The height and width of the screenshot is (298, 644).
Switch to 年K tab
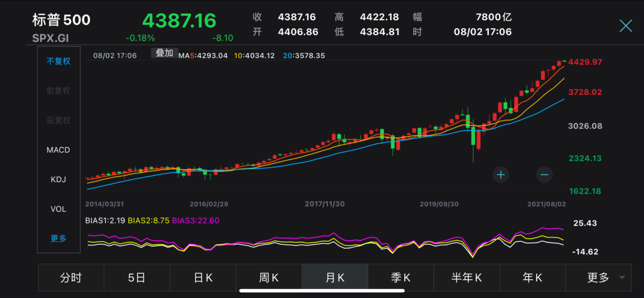[532, 278]
